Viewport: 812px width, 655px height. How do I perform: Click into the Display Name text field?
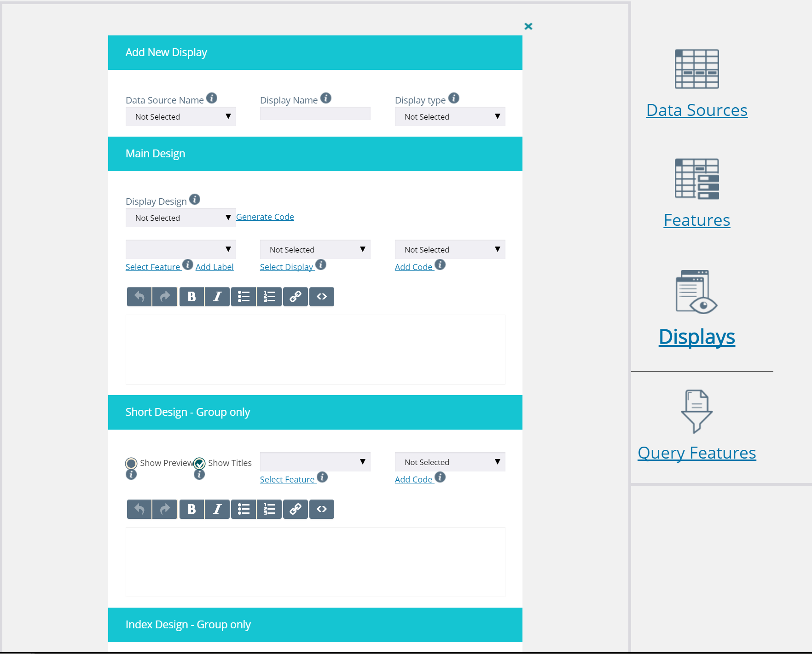pyautogui.click(x=315, y=114)
